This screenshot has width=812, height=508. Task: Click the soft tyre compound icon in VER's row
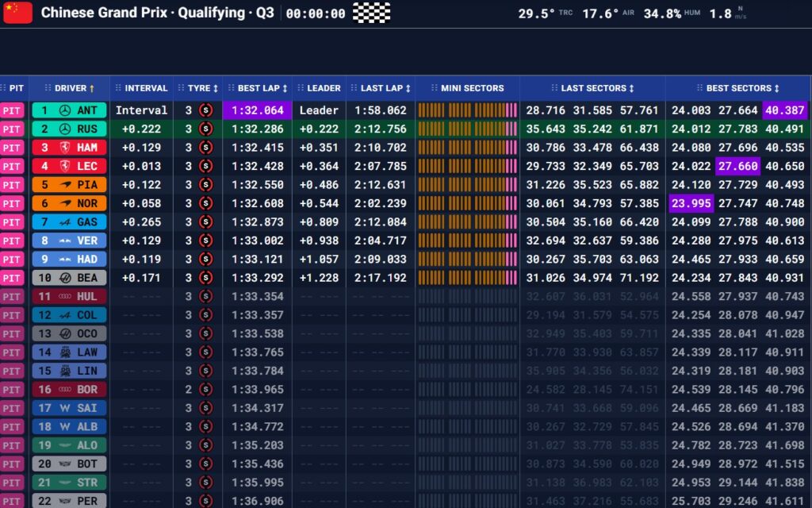coord(205,240)
